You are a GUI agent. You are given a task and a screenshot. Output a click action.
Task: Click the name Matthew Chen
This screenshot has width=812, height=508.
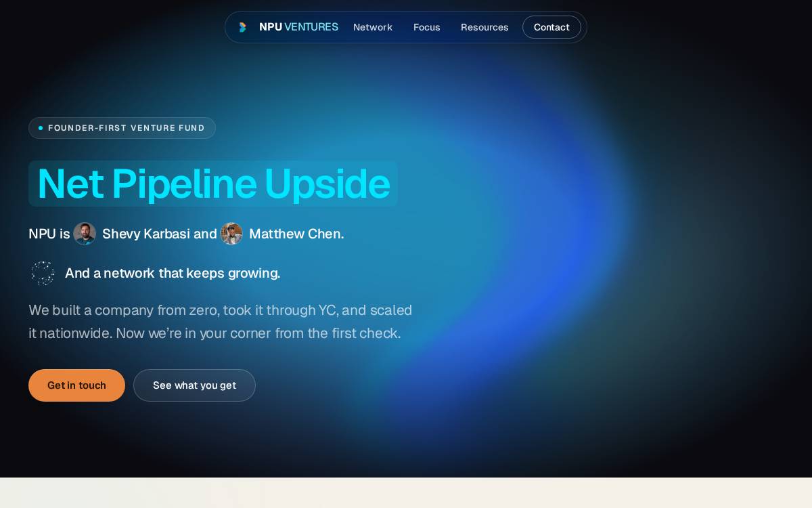[295, 234]
